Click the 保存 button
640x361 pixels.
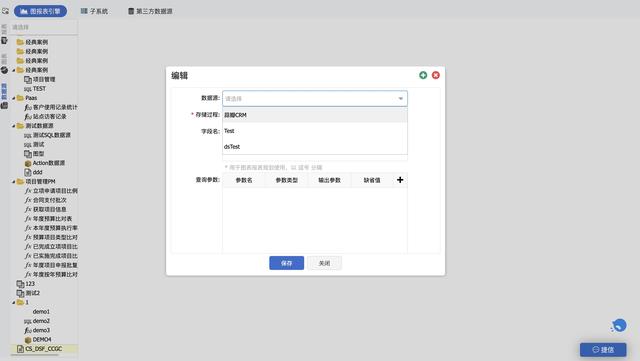pyautogui.click(x=287, y=263)
